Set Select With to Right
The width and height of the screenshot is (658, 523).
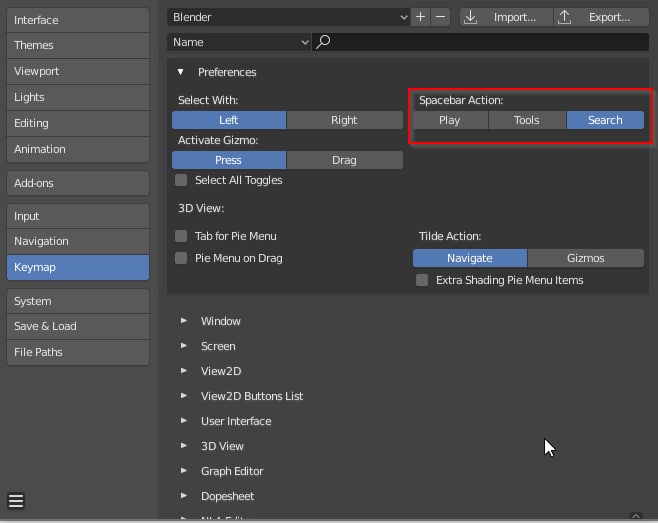(345, 120)
